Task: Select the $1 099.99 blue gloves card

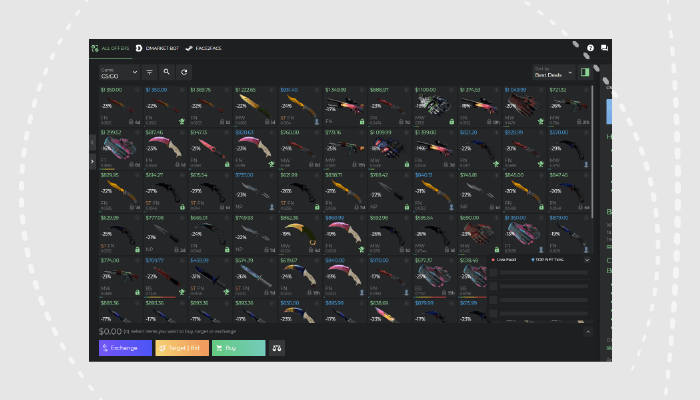Action: [389, 149]
